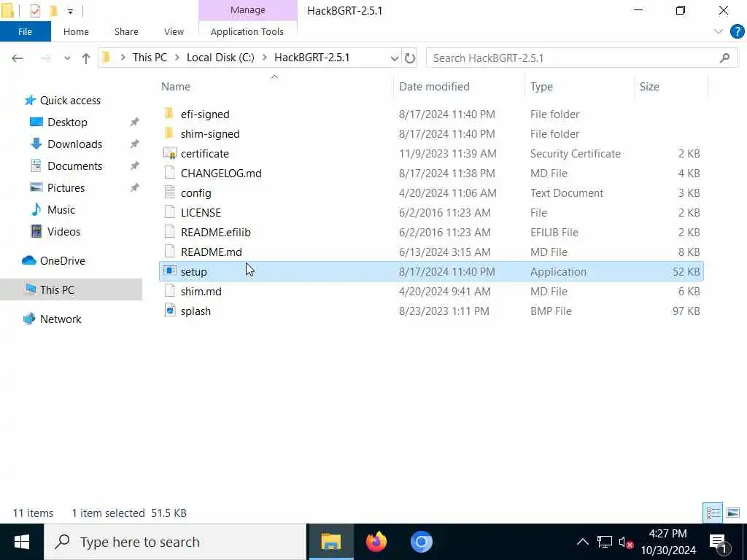The width and height of the screenshot is (747, 560).
Task: Go back with the left arrow button
Action: [18, 58]
